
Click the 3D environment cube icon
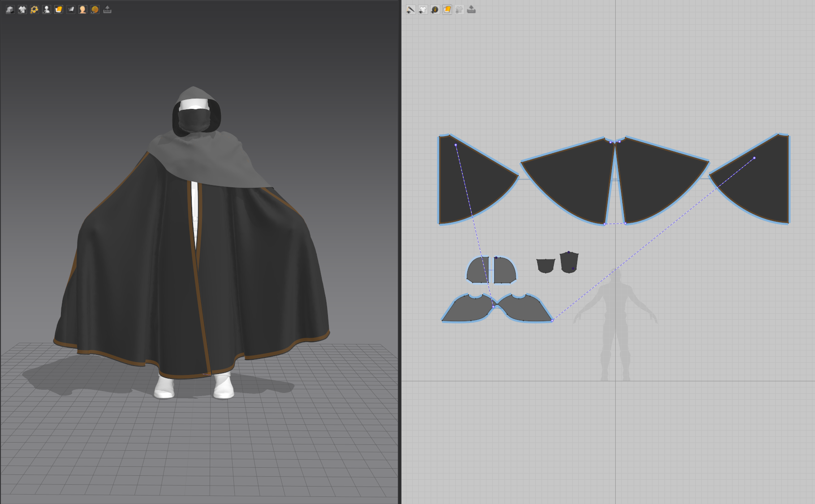[x=10, y=9]
